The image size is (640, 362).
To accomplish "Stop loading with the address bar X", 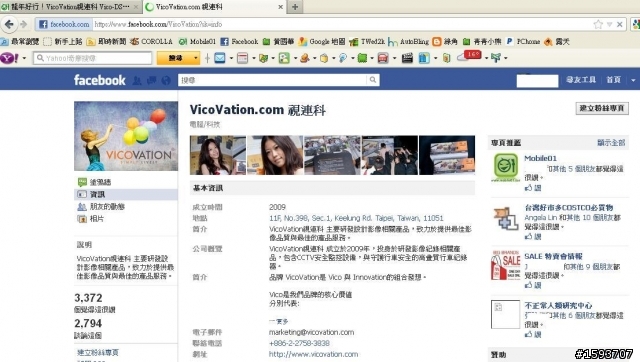I will point(619,24).
